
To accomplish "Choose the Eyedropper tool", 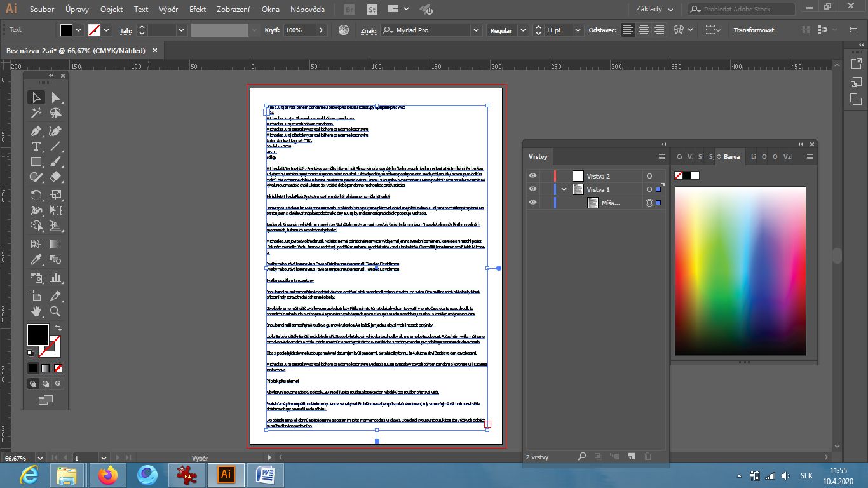I will pos(36,259).
